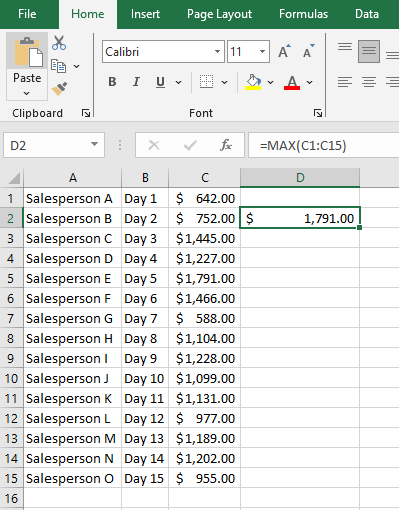Open the Clipboard dialog launcher
The image size is (399, 510).
[86, 113]
